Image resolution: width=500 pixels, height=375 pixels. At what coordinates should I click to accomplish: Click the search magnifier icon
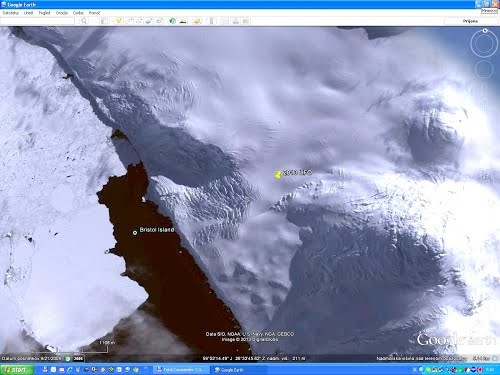(84, 21)
